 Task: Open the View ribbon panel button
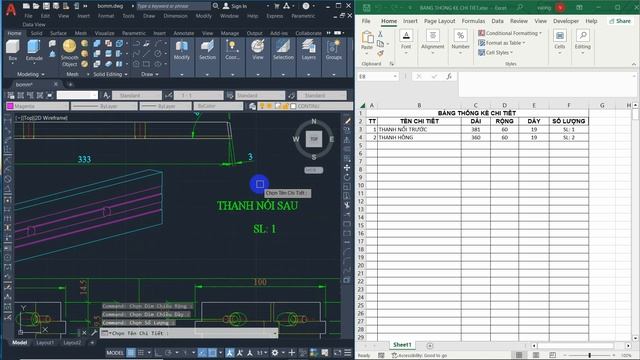coord(258,51)
